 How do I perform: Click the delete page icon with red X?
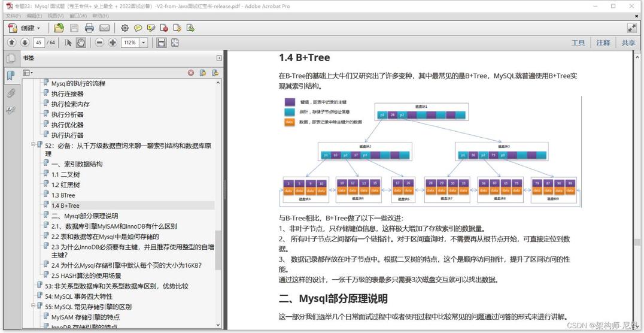point(164,28)
